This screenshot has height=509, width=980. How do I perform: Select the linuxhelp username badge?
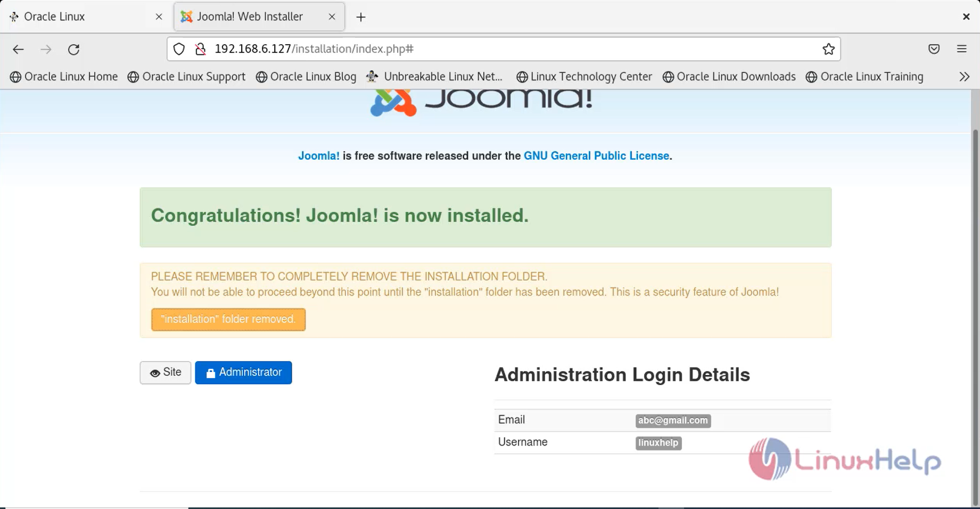(x=658, y=443)
